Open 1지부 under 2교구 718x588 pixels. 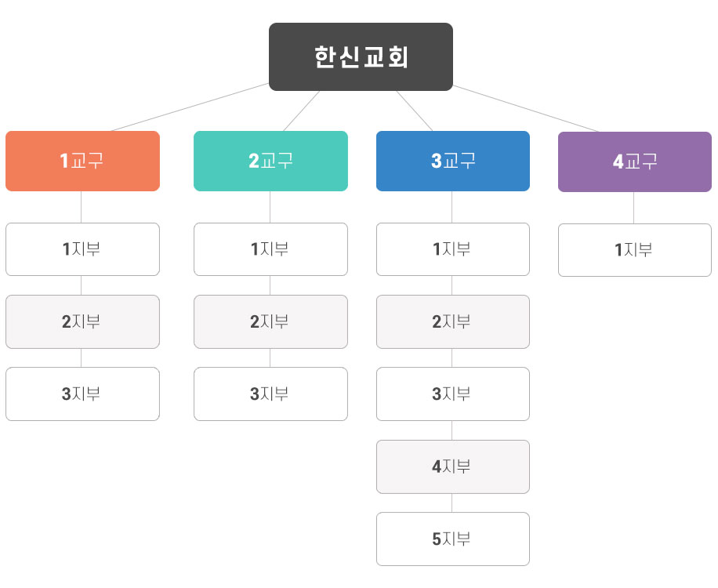(270, 249)
